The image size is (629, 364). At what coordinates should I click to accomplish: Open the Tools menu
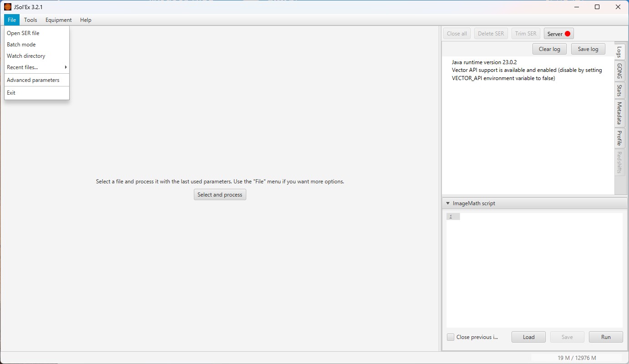pos(30,20)
